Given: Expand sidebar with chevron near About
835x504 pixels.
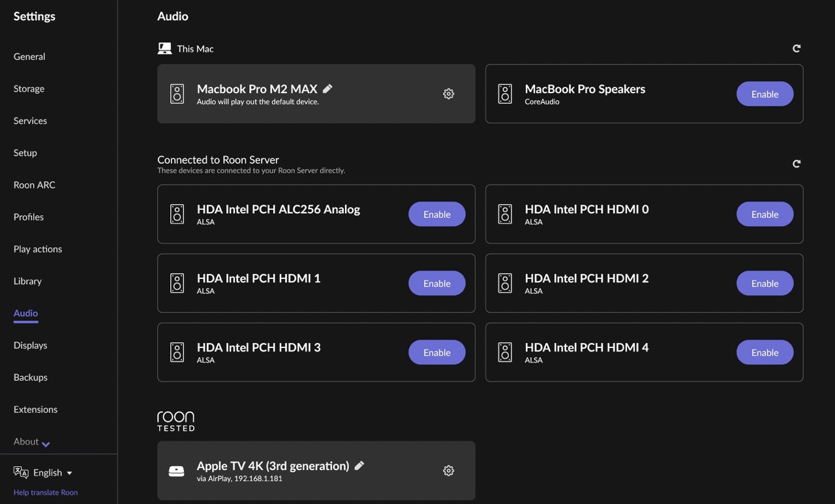Looking at the screenshot, I should point(46,444).
